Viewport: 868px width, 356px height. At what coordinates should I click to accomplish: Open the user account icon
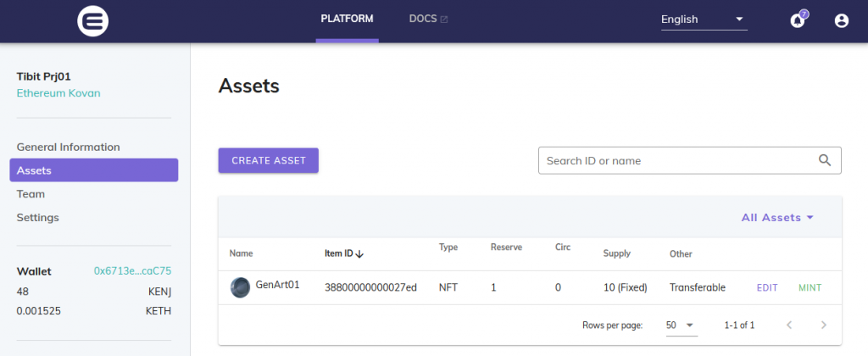(841, 21)
